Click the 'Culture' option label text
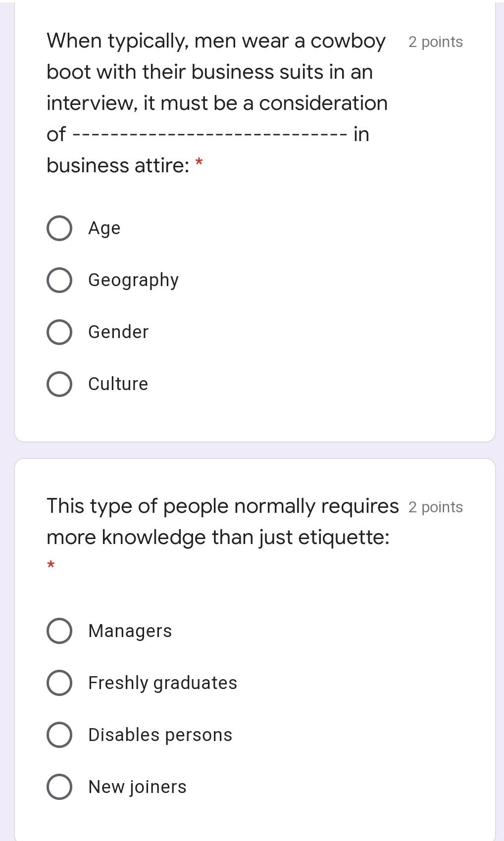 tap(118, 384)
